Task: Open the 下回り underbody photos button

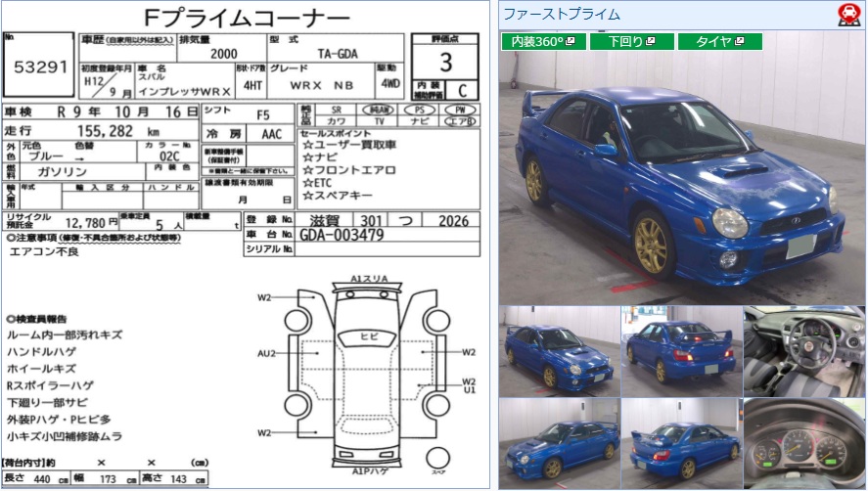Action: click(x=631, y=41)
